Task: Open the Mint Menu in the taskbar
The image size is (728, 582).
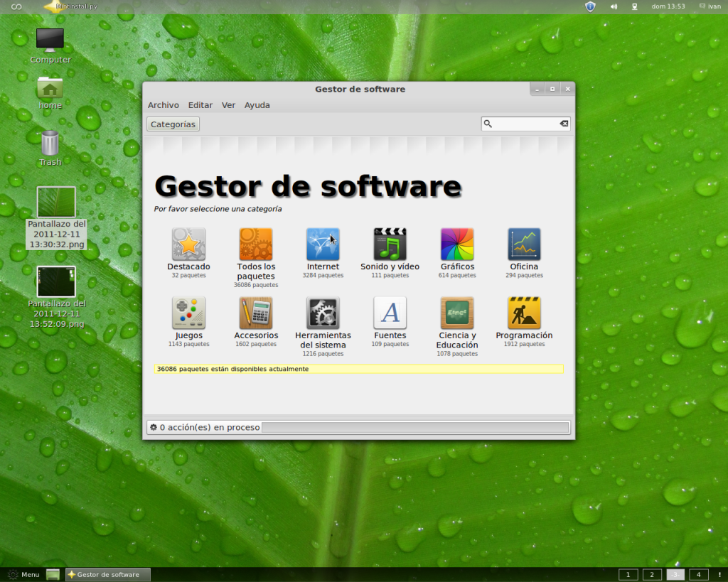Action: pos(22,574)
